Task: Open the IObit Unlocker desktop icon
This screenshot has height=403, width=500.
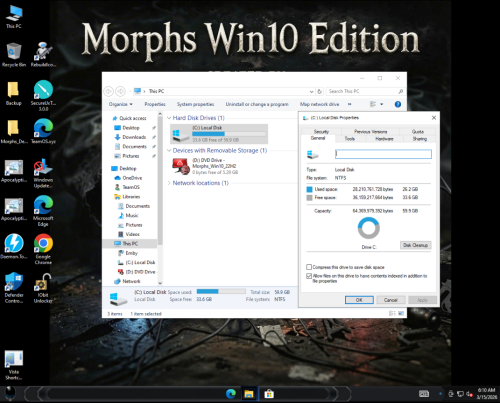Action: [43, 288]
